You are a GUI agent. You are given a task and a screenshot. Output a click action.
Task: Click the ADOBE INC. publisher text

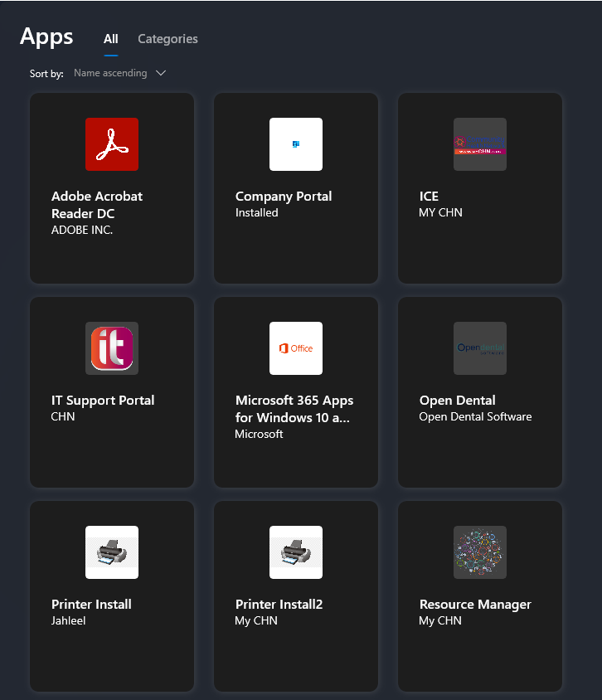pos(82,230)
